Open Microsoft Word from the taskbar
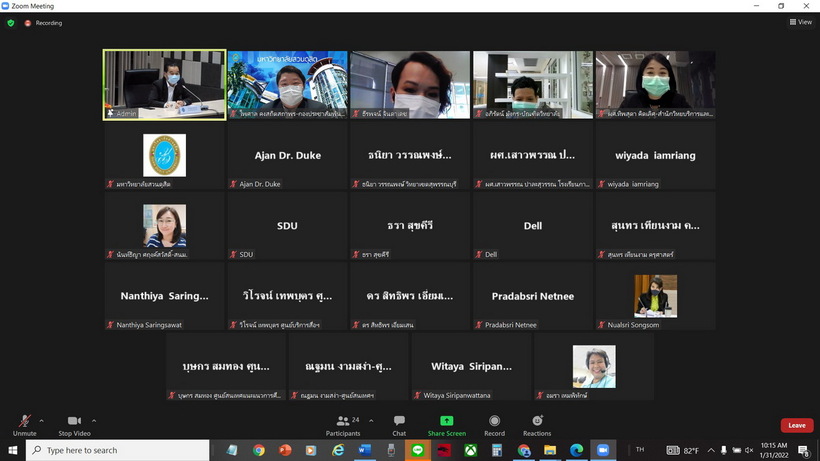The width and height of the screenshot is (820, 461). click(x=365, y=450)
